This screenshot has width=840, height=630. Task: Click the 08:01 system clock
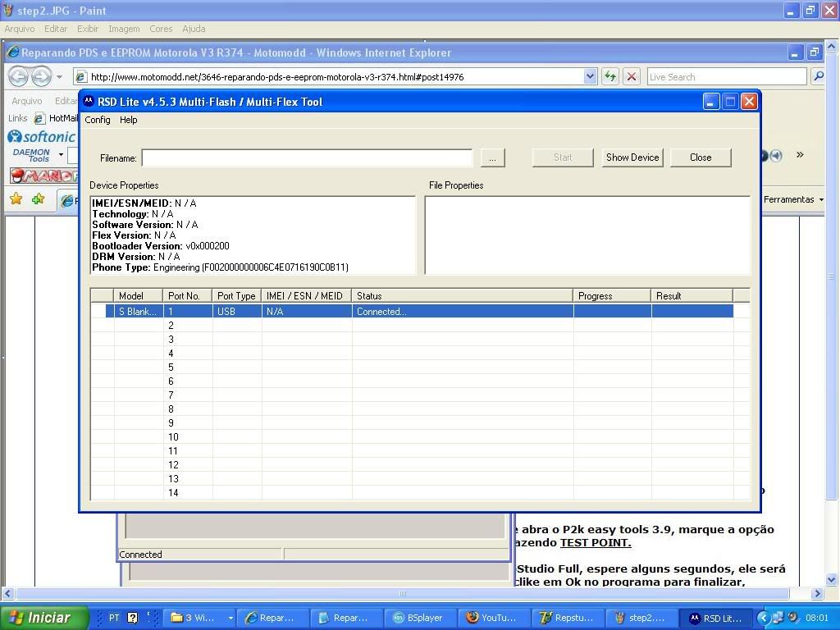(x=817, y=618)
